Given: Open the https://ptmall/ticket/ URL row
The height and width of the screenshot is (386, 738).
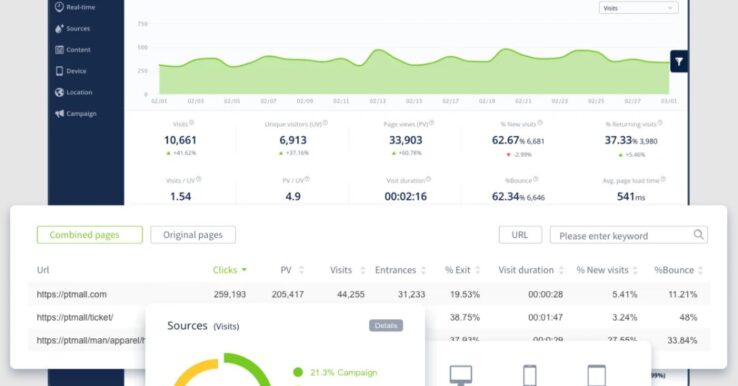Looking at the screenshot, I should pyautogui.click(x=75, y=317).
